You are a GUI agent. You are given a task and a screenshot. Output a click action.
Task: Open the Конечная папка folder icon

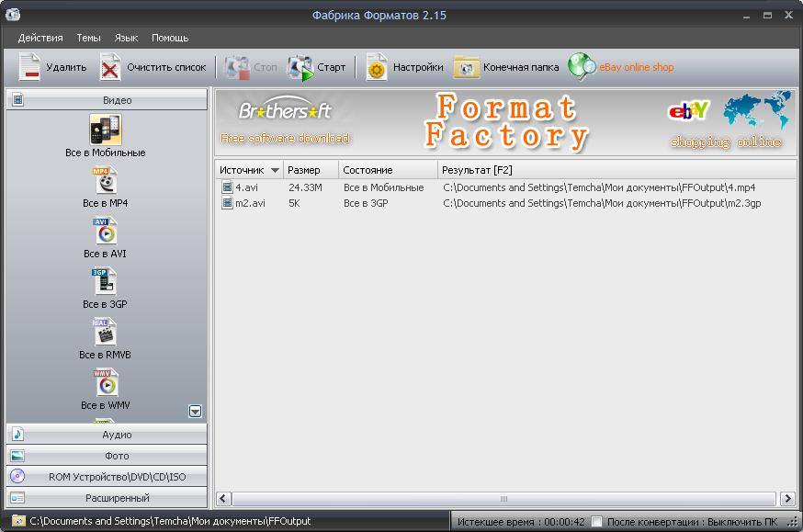(x=466, y=67)
